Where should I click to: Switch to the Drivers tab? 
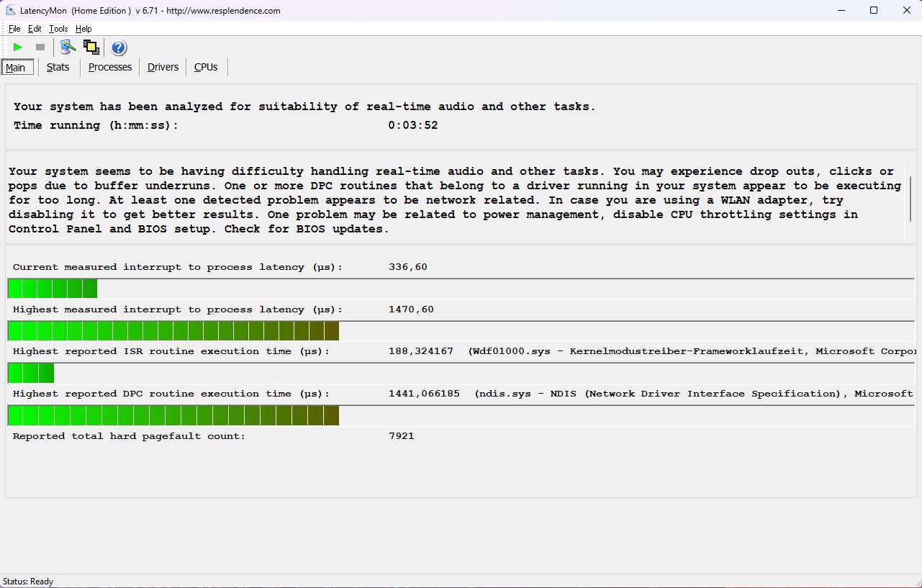click(x=163, y=67)
